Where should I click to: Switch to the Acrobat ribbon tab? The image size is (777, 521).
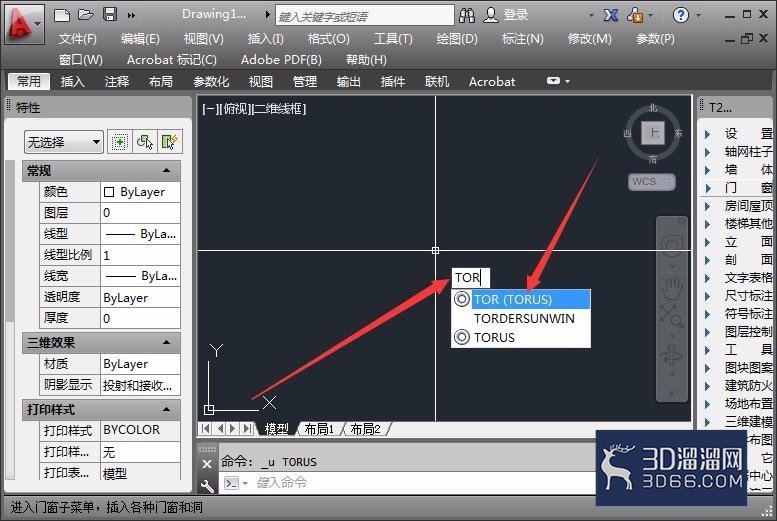click(492, 81)
